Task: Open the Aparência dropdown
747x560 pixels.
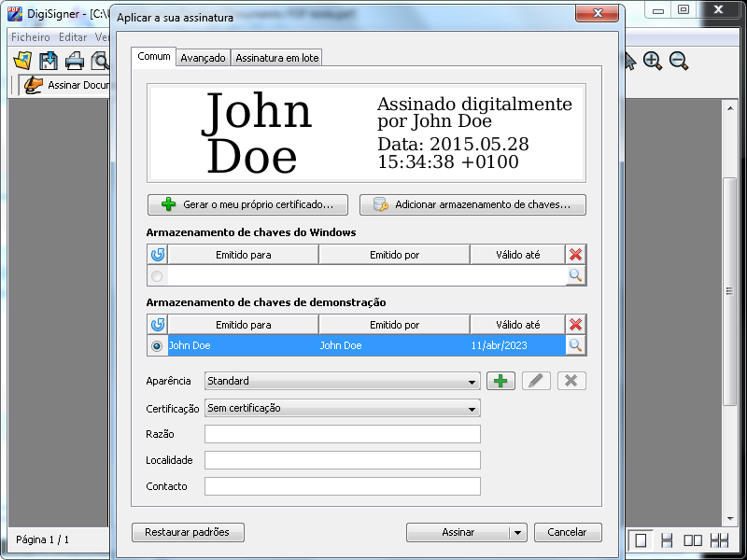Action: pos(342,381)
